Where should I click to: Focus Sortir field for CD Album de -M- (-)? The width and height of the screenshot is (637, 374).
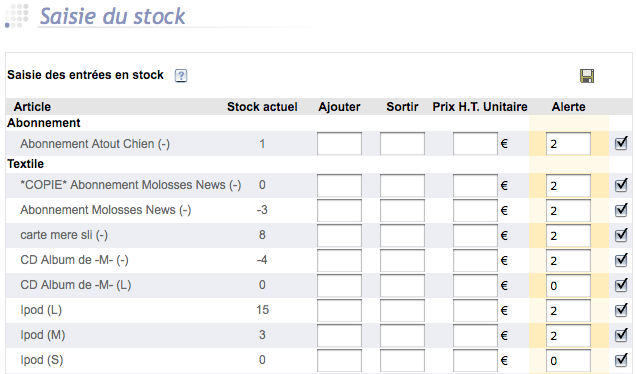pos(402,261)
